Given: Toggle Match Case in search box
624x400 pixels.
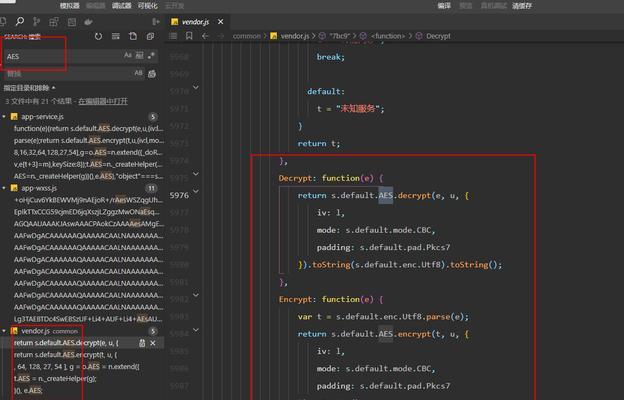Looking at the screenshot, I should tap(127, 55).
